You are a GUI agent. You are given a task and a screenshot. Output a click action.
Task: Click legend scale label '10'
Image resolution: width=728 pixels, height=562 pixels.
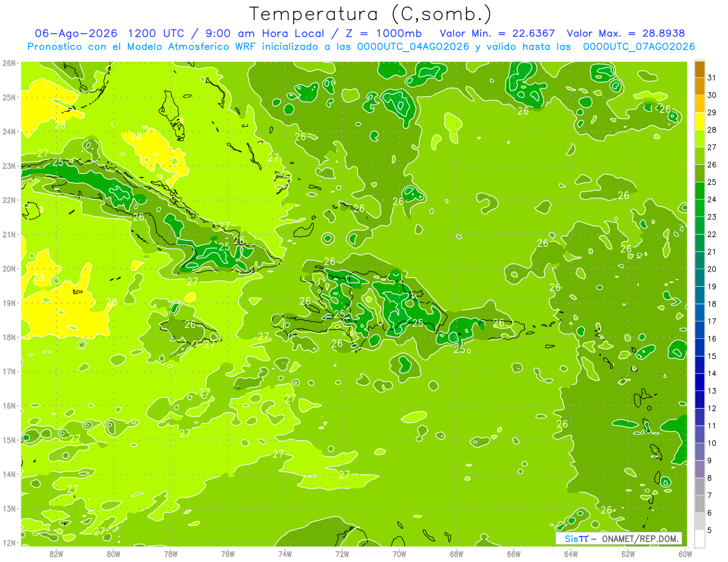coord(712,443)
